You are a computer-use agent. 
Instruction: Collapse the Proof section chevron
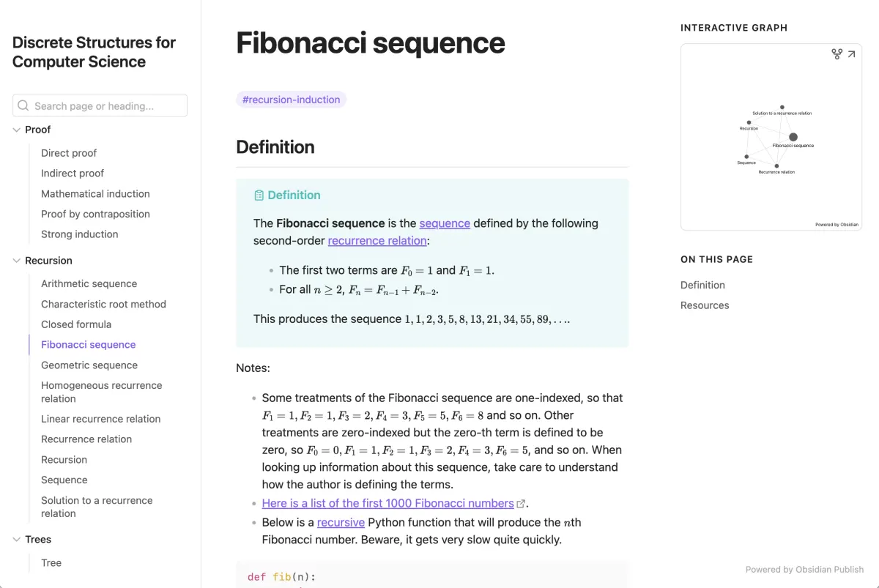(x=17, y=130)
